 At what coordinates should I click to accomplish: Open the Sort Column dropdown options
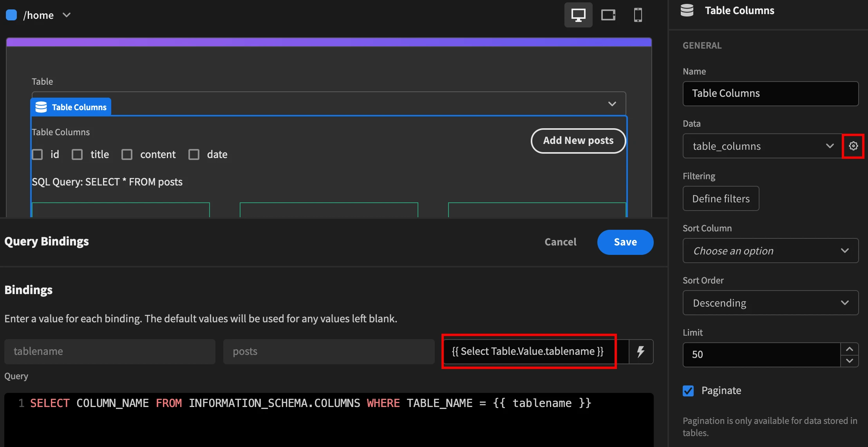770,250
